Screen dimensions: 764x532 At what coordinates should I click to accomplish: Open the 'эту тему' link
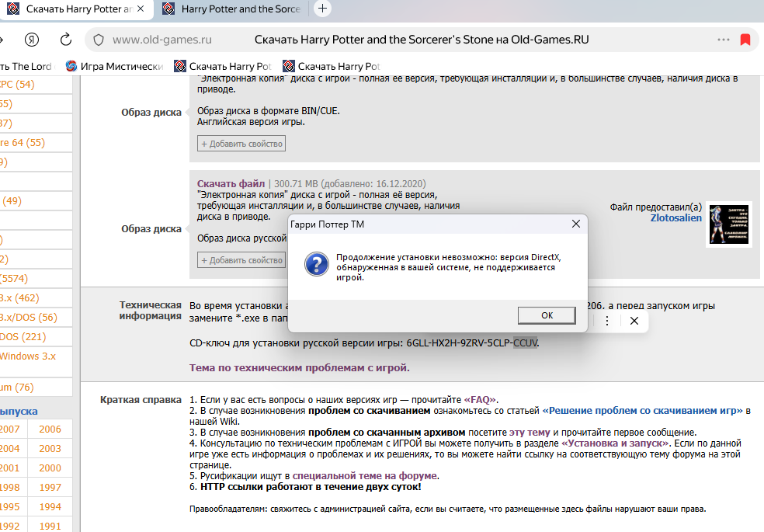pos(530,433)
